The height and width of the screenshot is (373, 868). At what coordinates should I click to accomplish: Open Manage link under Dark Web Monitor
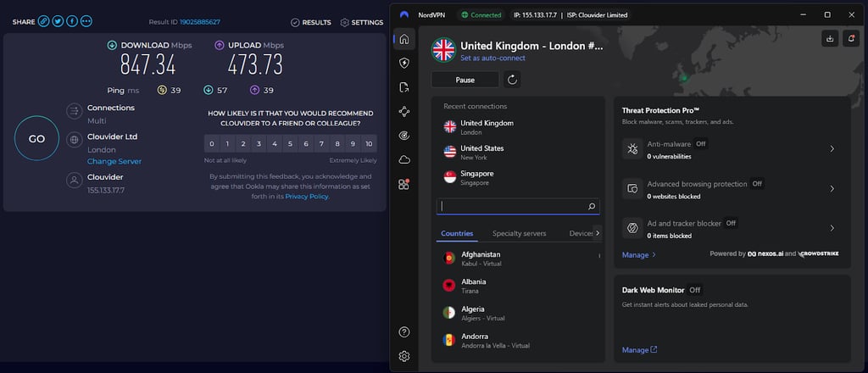[x=639, y=350]
